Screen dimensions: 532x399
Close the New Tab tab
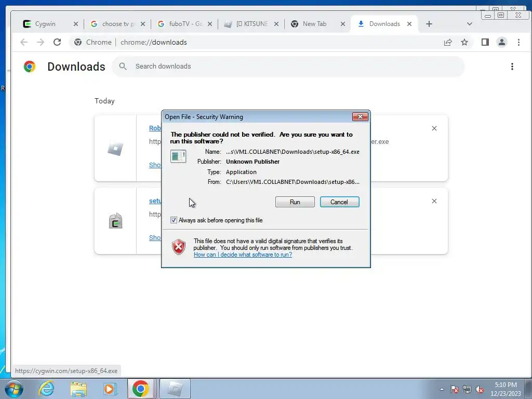pos(343,24)
